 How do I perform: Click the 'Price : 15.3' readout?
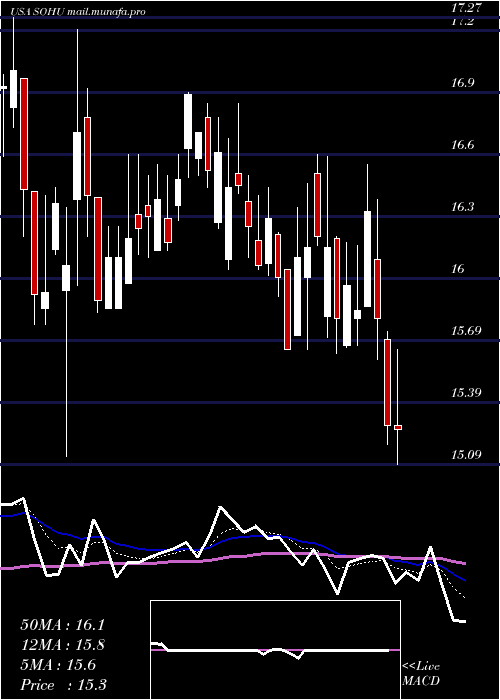coord(63,685)
